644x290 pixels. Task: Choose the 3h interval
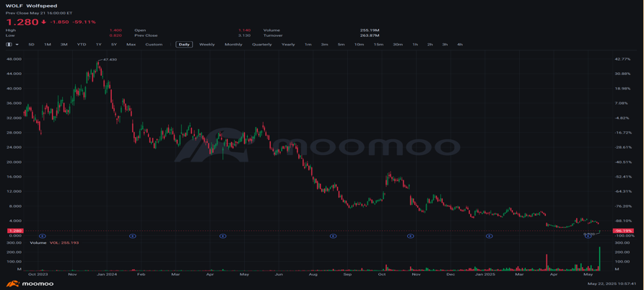pyautogui.click(x=445, y=44)
